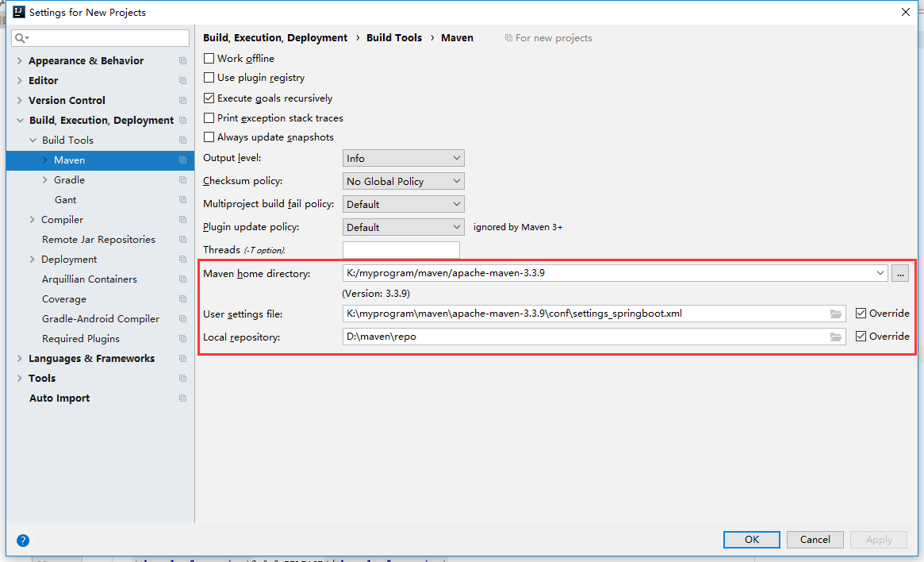Open the Checksum policy dropdown
The image size is (924, 562).
(403, 181)
